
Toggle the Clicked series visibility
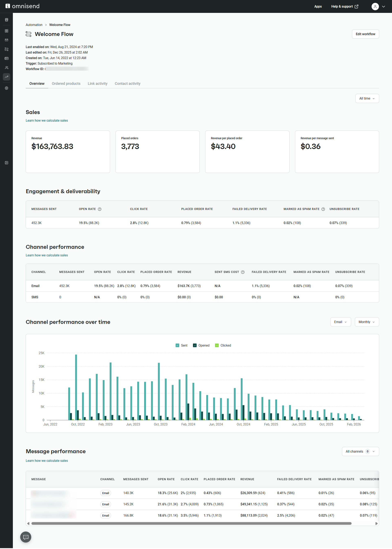click(217, 345)
